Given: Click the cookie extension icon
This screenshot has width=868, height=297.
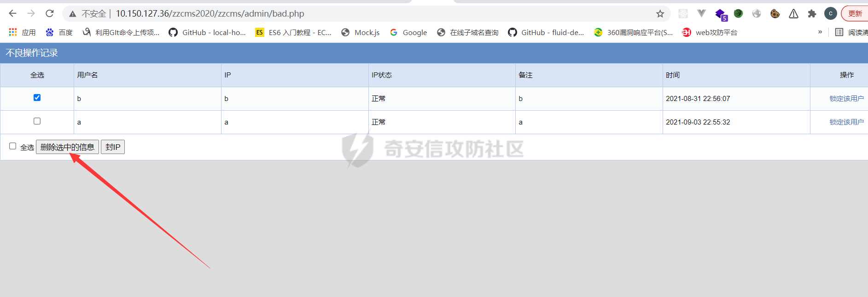Looking at the screenshot, I should click(775, 14).
